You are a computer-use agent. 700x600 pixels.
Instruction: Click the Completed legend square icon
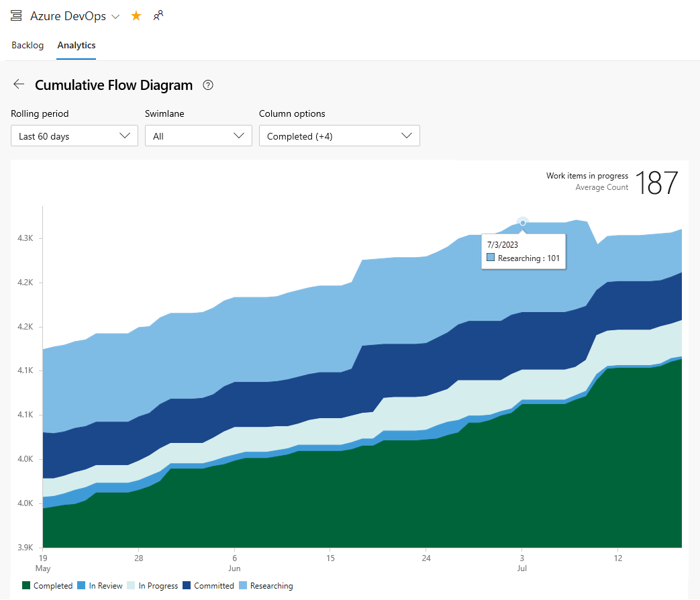point(26,585)
